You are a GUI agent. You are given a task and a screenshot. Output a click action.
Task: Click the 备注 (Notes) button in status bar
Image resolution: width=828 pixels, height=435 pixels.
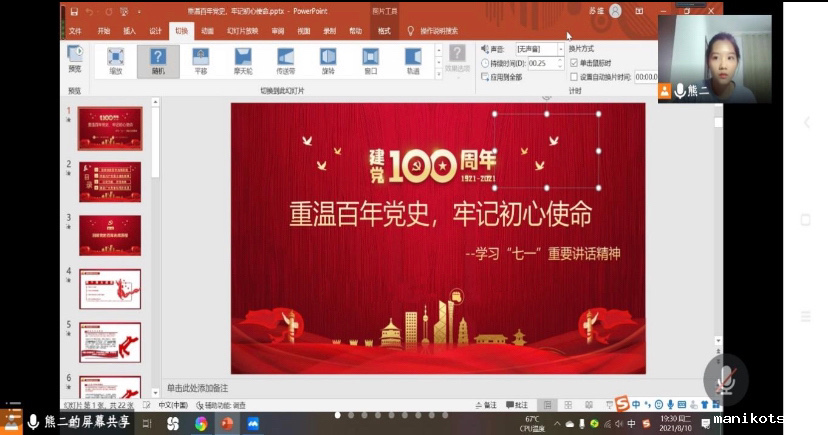tap(485, 405)
